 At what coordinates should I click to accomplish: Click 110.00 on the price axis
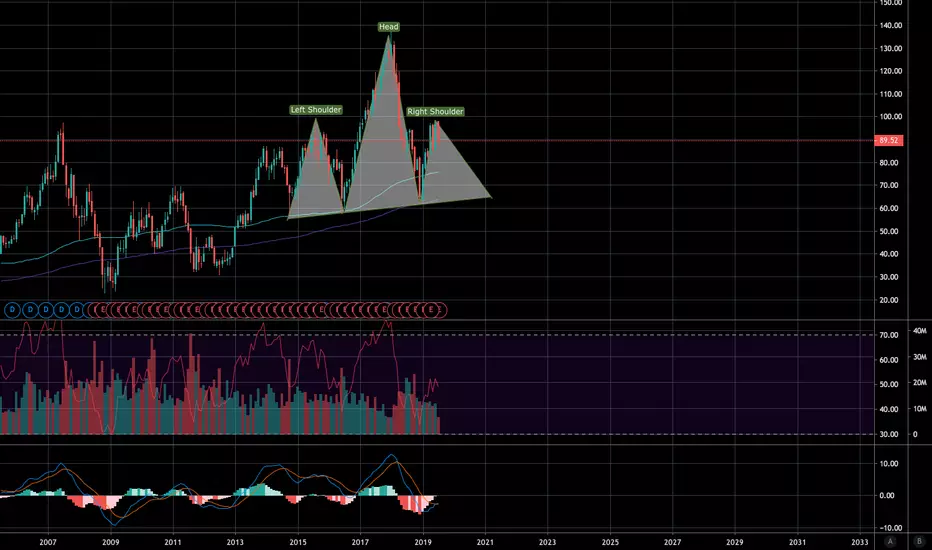[890, 94]
